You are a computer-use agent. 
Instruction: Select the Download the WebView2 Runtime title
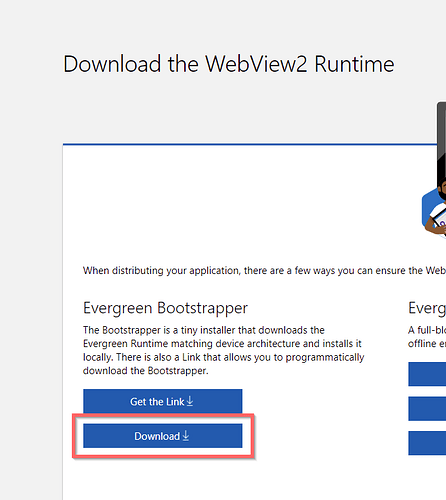point(229,64)
